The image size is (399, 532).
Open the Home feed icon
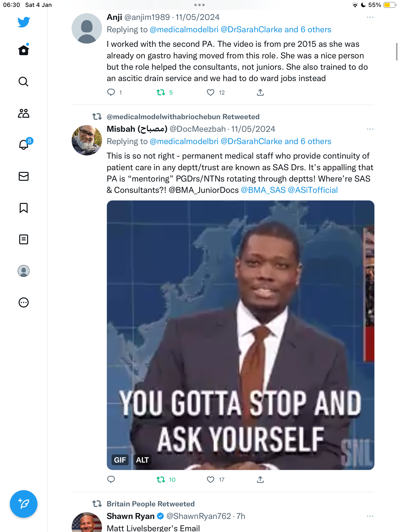pyautogui.click(x=24, y=50)
